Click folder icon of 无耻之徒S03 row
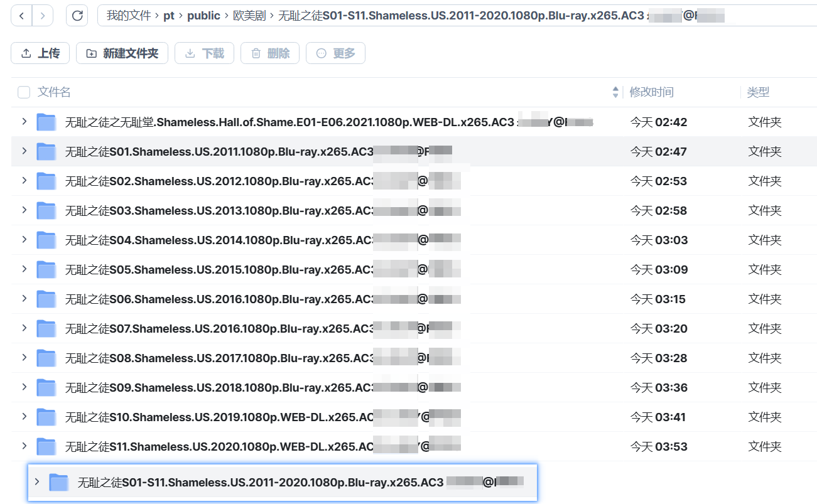Image resolution: width=817 pixels, height=504 pixels. (x=46, y=210)
